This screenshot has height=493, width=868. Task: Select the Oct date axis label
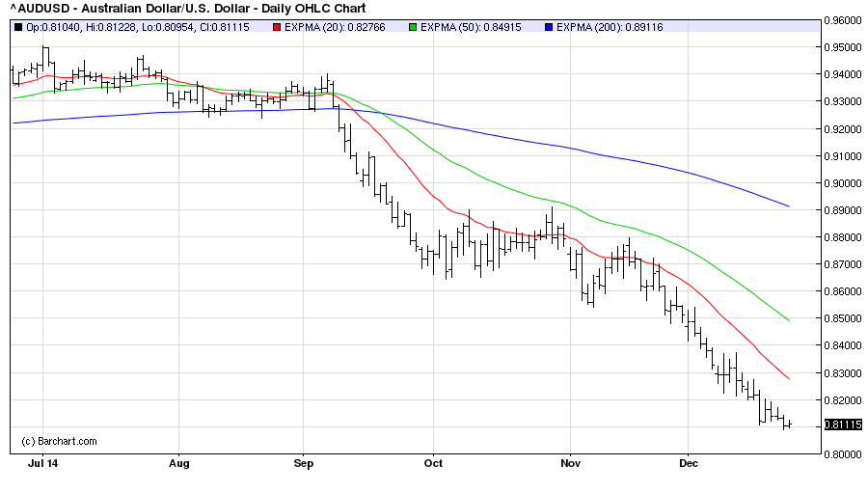click(434, 463)
